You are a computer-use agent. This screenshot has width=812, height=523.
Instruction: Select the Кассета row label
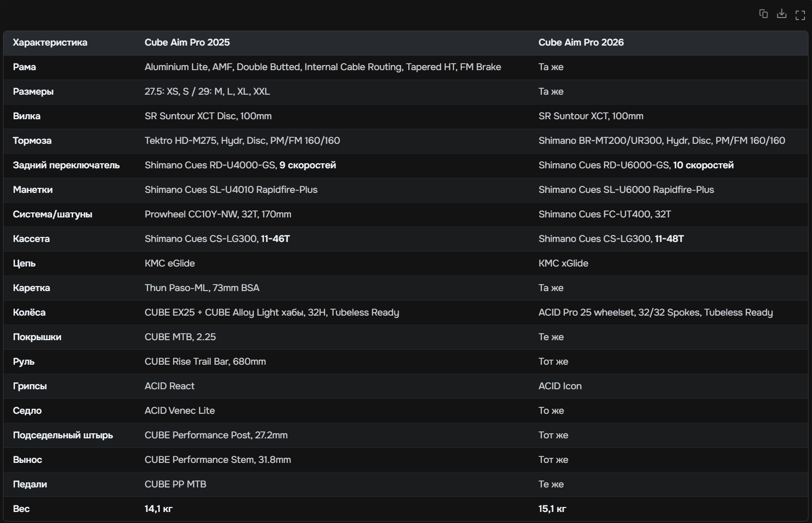(31, 239)
